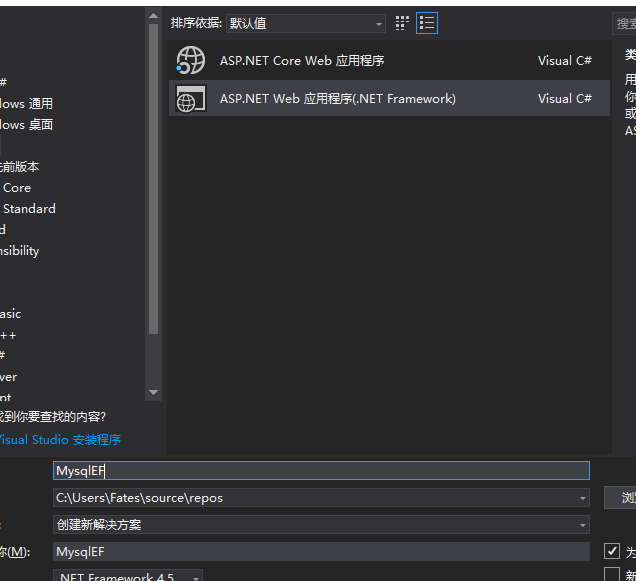Focus the solution name field MysqlEF

click(x=321, y=552)
